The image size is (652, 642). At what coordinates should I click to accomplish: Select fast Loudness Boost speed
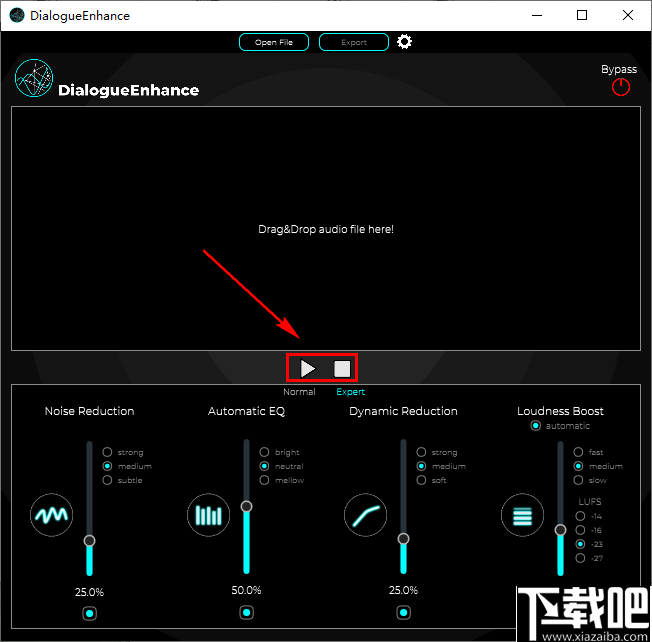[578, 452]
